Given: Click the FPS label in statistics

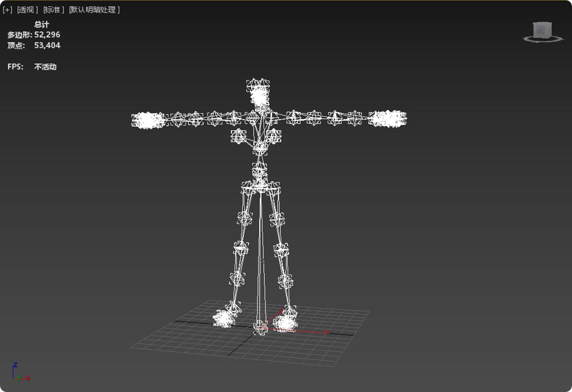Looking at the screenshot, I should click(x=15, y=67).
